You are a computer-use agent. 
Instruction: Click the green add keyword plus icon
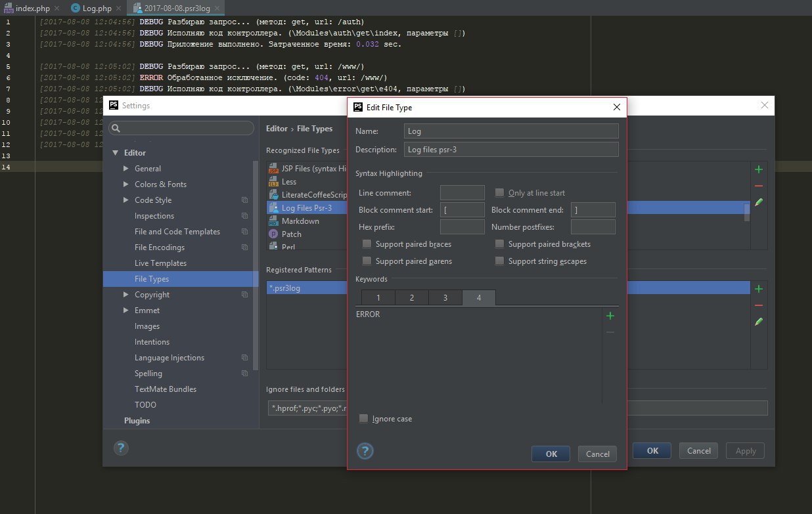tap(610, 316)
